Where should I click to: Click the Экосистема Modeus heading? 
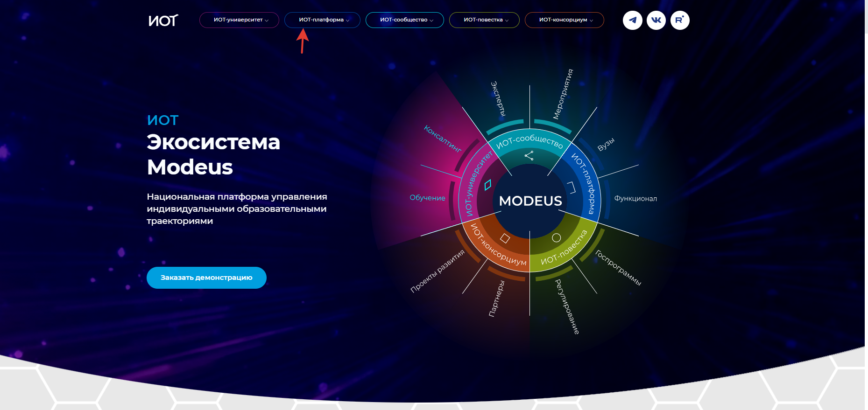tap(213, 154)
